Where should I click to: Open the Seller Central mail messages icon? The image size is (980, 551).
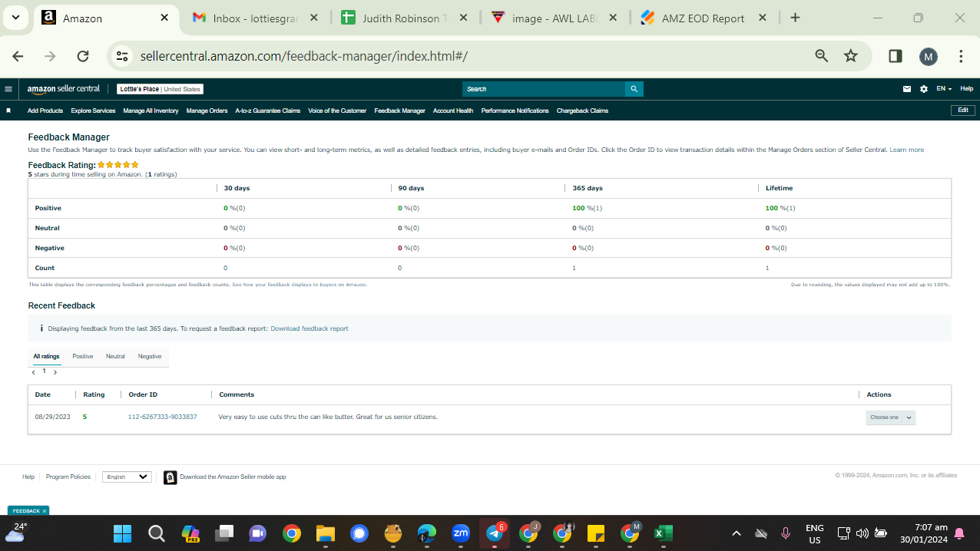click(907, 89)
